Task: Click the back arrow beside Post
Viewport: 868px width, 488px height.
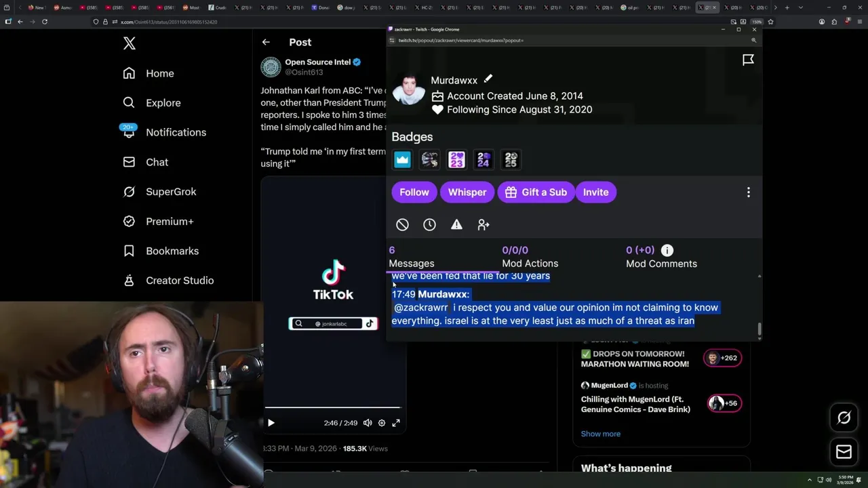Action: click(266, 42)
